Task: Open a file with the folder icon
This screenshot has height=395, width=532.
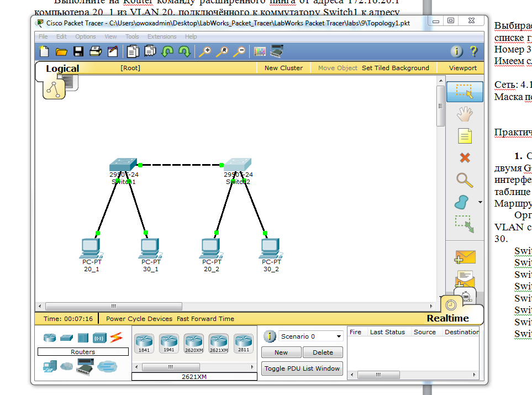Action: click(x=61, y=51)
